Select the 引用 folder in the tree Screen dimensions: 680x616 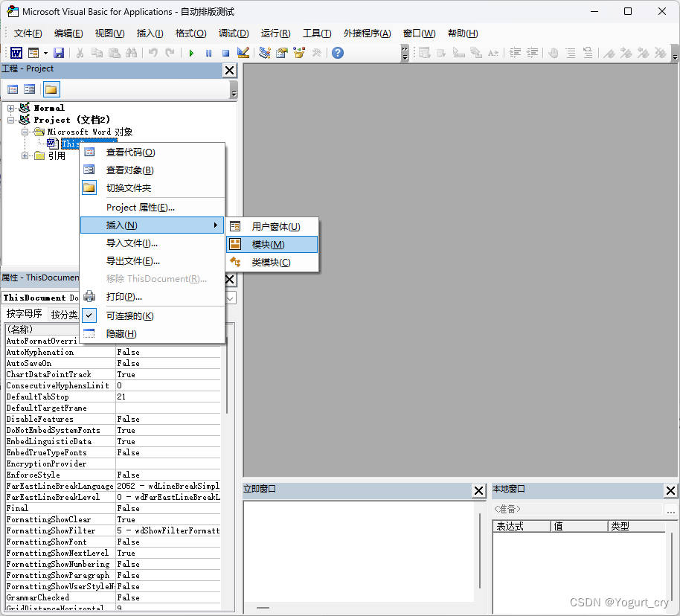pos(57,155)
